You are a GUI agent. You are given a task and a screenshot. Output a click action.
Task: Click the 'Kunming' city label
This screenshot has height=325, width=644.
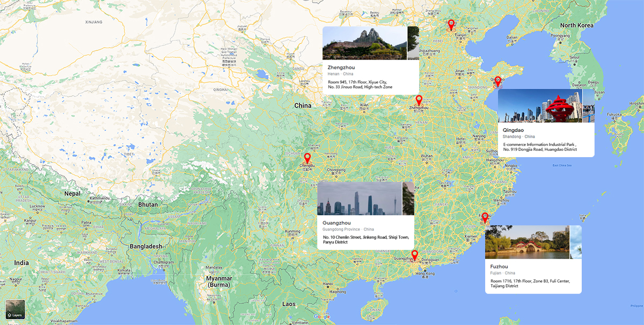pos(292,232)
